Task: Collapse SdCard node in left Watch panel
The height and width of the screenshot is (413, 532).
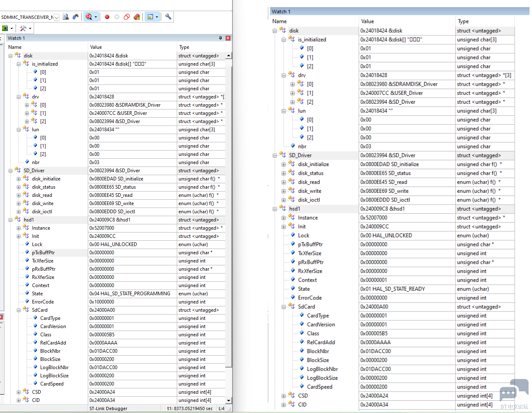Action: [18, 310]
